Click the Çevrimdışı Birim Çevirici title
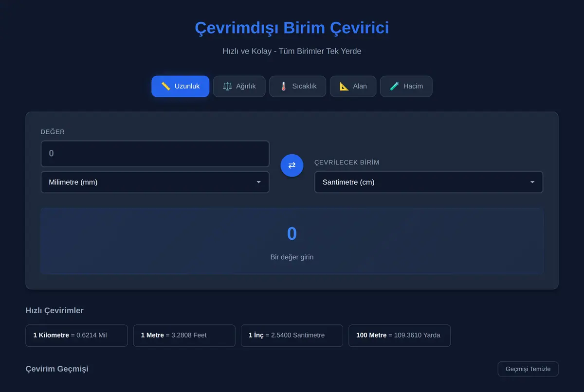Image resolution: width=584 pixels, height=392 pixels. 292,28
